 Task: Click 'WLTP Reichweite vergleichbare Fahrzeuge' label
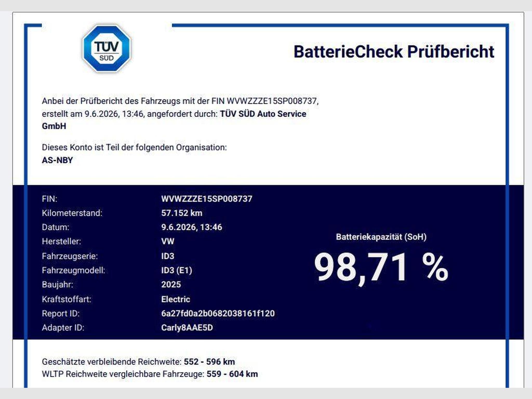coord(123,374)
